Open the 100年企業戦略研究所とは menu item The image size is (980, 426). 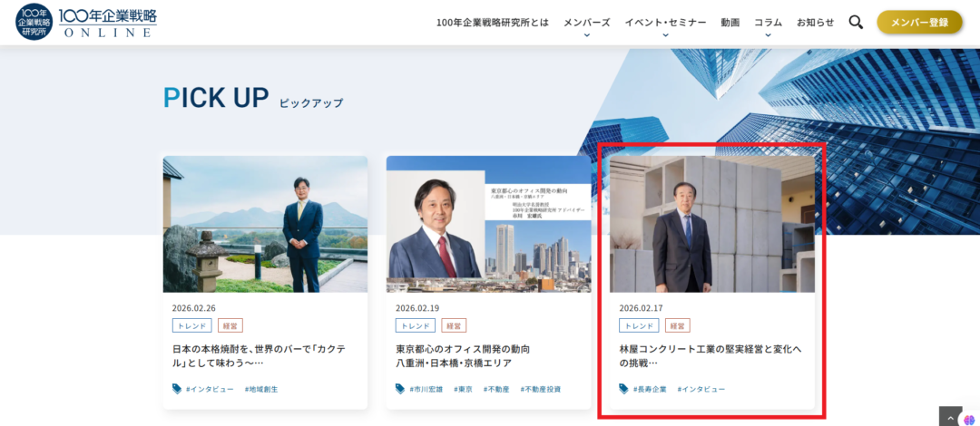point(492,23)
